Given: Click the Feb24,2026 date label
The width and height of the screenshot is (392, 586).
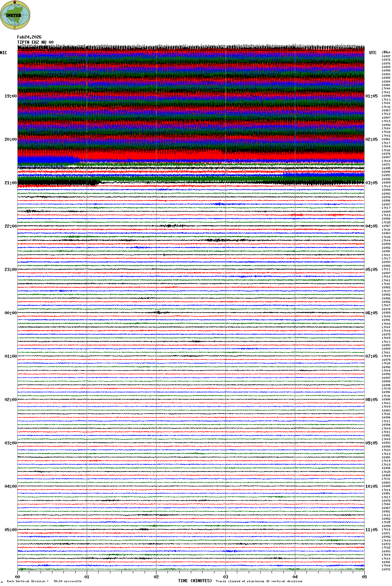Looking at the screenshot, I should click(29, 37).
